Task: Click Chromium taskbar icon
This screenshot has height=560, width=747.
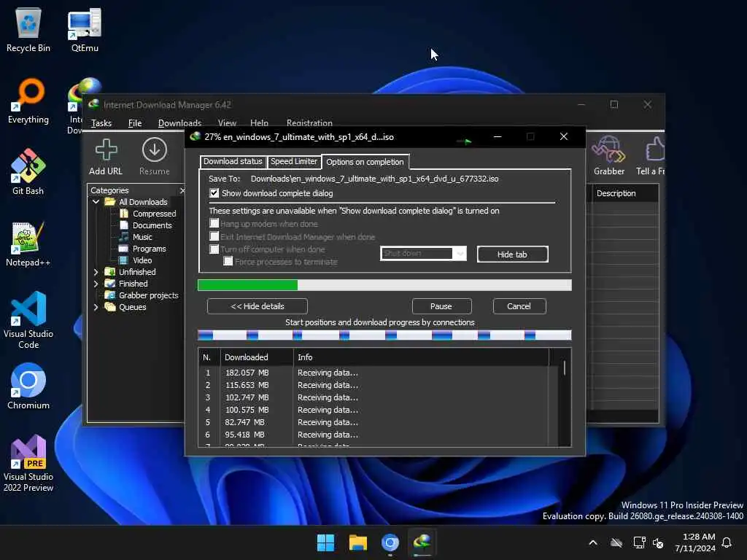Action: [390, 542]
